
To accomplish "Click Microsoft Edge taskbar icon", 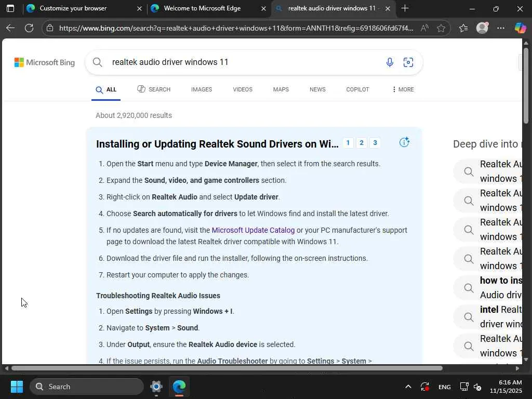I will [x=179, y=387].
